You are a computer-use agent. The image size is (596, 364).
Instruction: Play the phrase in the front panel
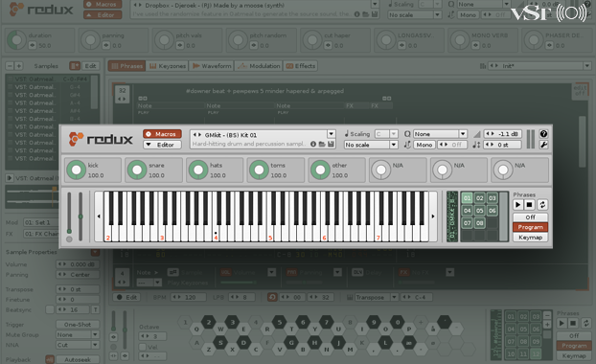pos(517,205)
